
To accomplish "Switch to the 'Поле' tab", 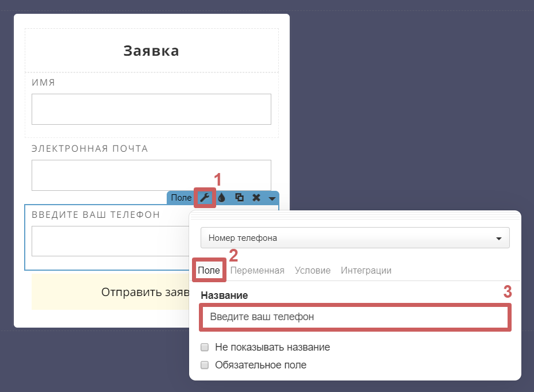I will 209,270.
